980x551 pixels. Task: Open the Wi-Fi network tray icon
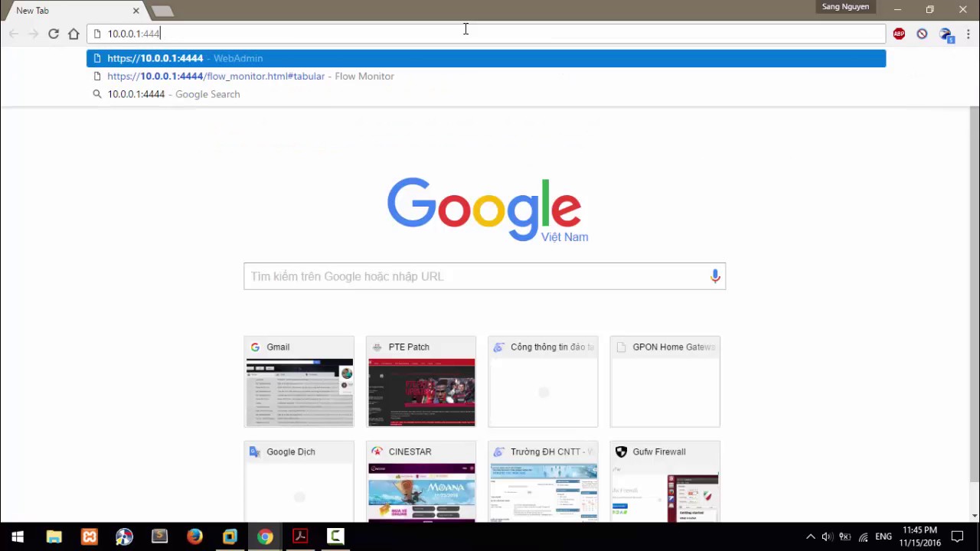(864, 536)
